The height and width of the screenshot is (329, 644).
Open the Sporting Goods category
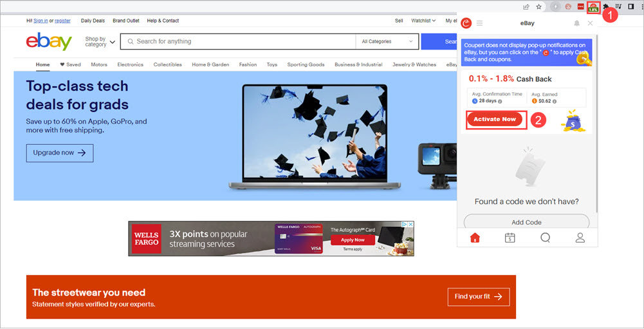click(x=306, y=64)
